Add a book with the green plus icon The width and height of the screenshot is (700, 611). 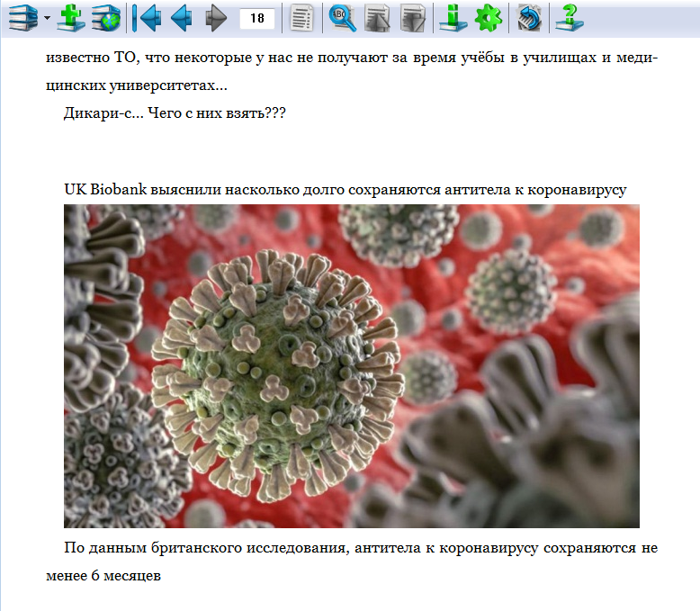click(x=70, y=18)
